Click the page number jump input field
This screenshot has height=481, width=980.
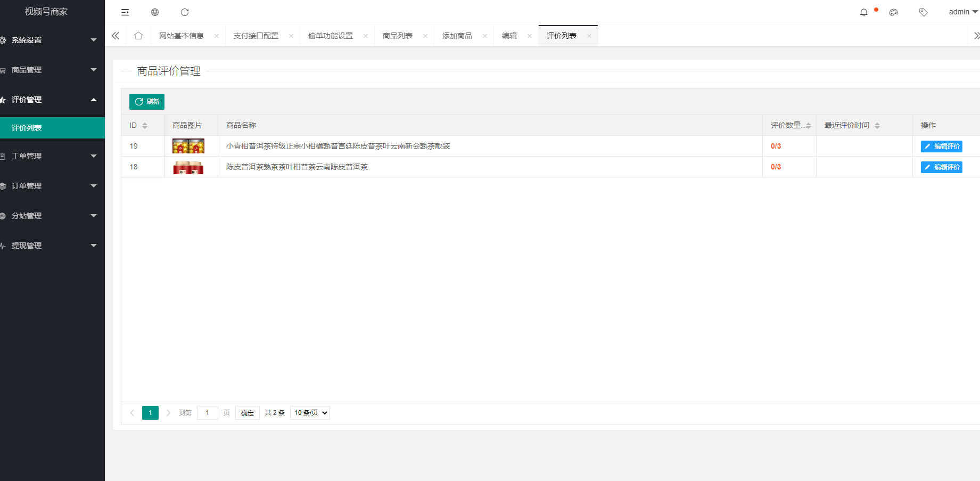(207, 413)
